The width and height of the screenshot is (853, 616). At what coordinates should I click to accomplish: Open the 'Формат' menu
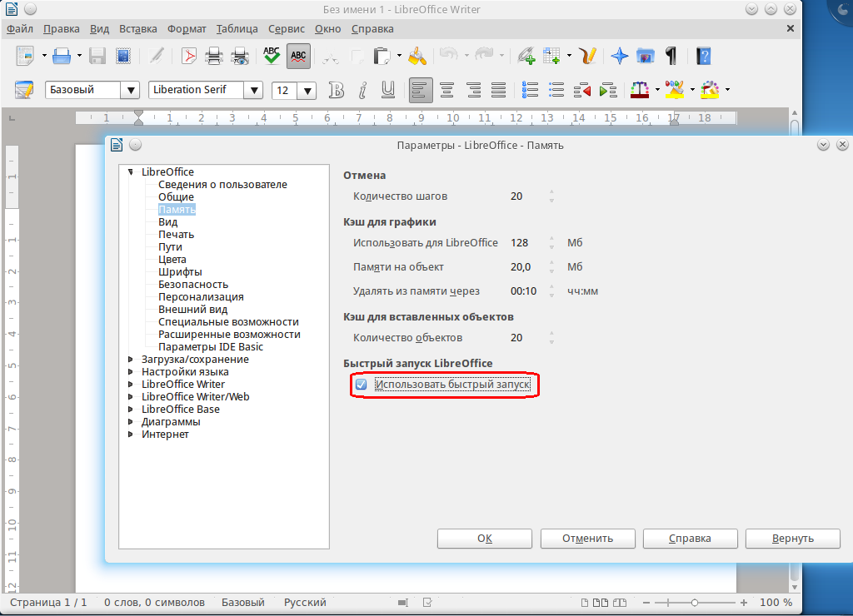pos(187,28)
